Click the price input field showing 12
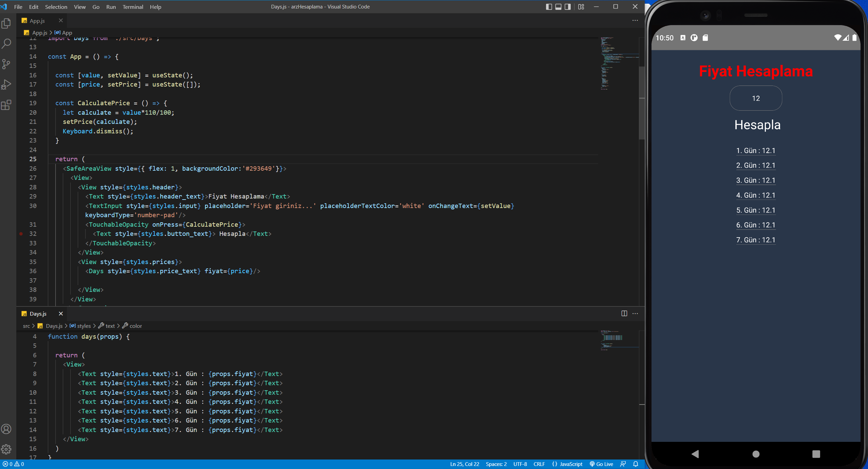This screenshot has height=469, width=868. tap(756, 98)
